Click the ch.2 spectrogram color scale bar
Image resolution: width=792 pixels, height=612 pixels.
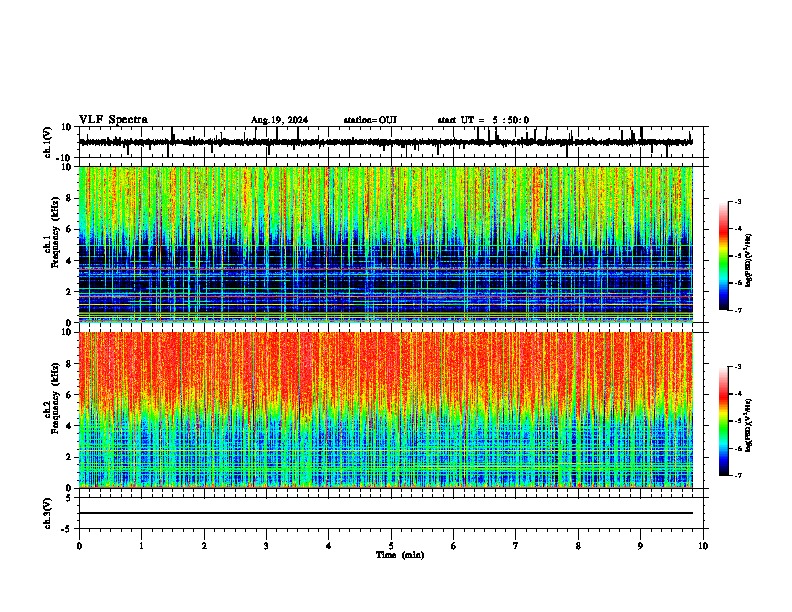click(723, 421)
